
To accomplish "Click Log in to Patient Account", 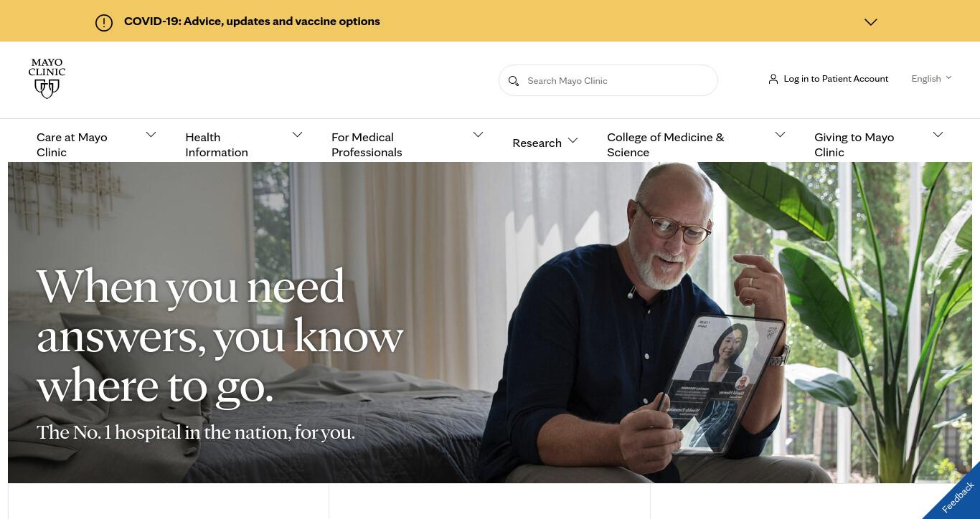I will click(x=836, y=79).
